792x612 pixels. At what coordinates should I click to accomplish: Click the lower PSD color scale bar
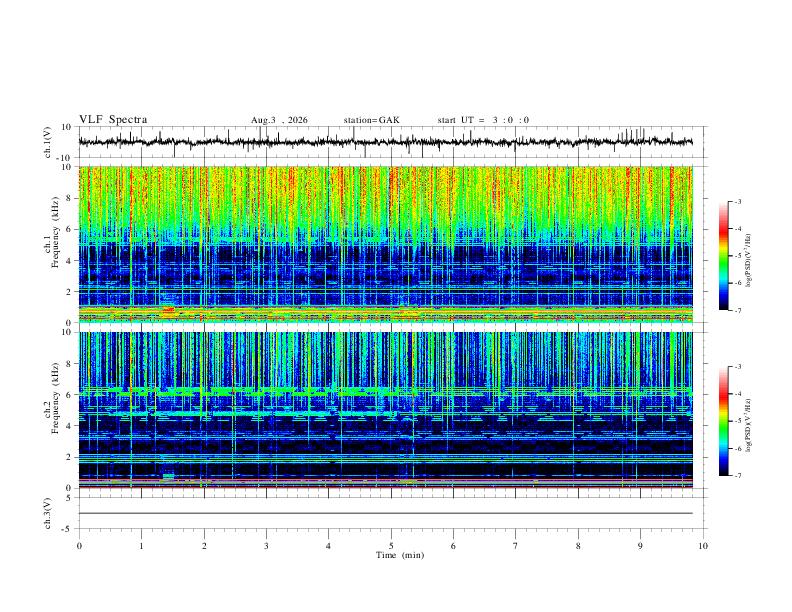pyautogui.click(x=724, y=421)
